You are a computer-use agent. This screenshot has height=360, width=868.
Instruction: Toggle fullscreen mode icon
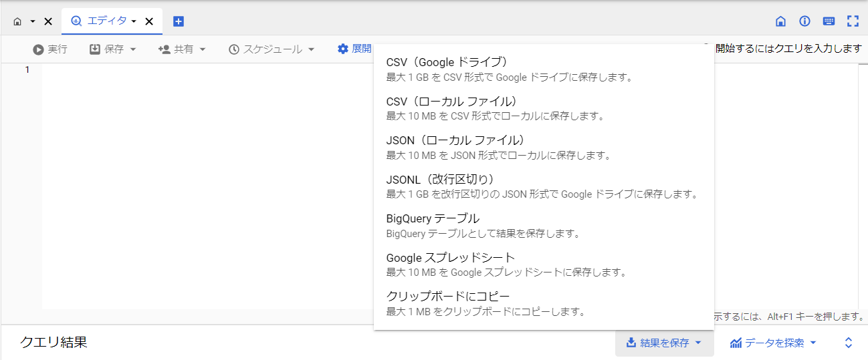(x=853, y=21)
